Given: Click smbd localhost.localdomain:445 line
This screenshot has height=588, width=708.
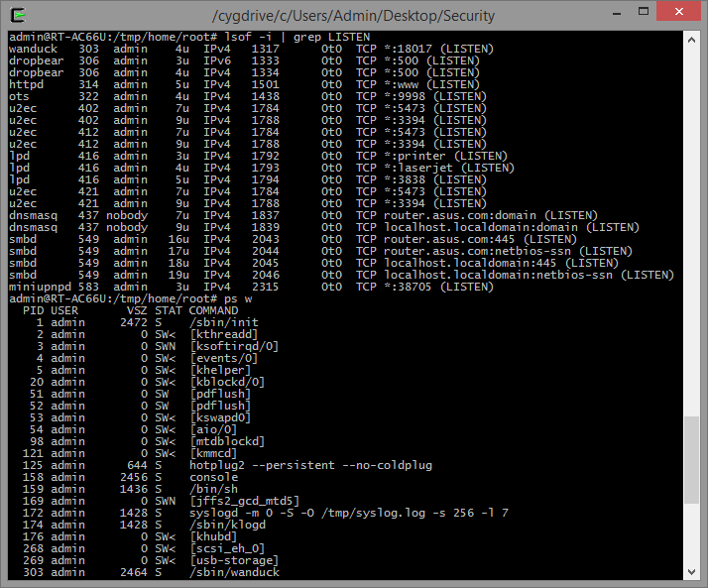Looking at the screenshot, I should (x=313, y=263).
